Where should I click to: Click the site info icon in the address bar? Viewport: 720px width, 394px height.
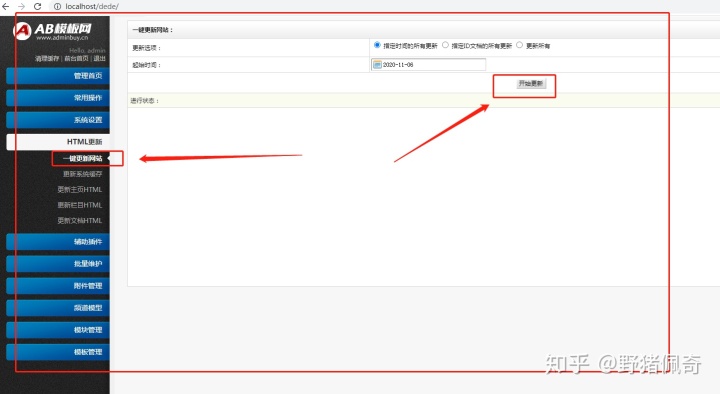57,6
